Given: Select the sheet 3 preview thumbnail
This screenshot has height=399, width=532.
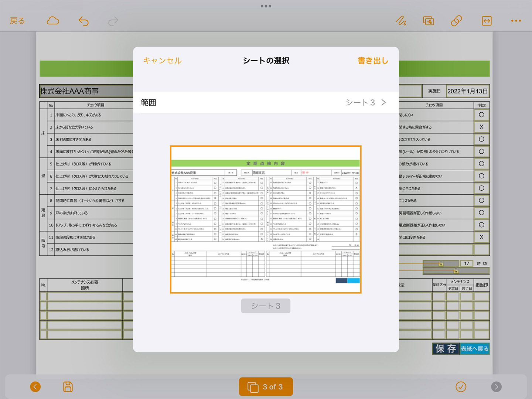Looking at the screenshot, I should (266, 219).
